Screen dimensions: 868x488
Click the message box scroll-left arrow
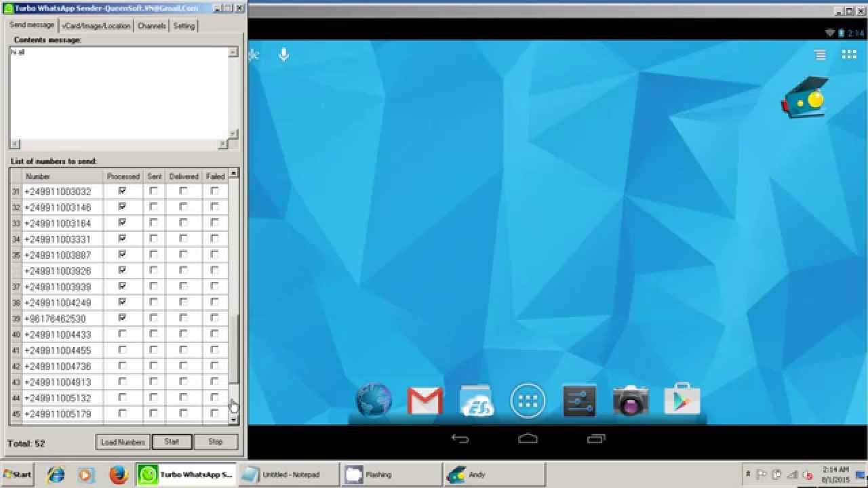coord(15,144)
